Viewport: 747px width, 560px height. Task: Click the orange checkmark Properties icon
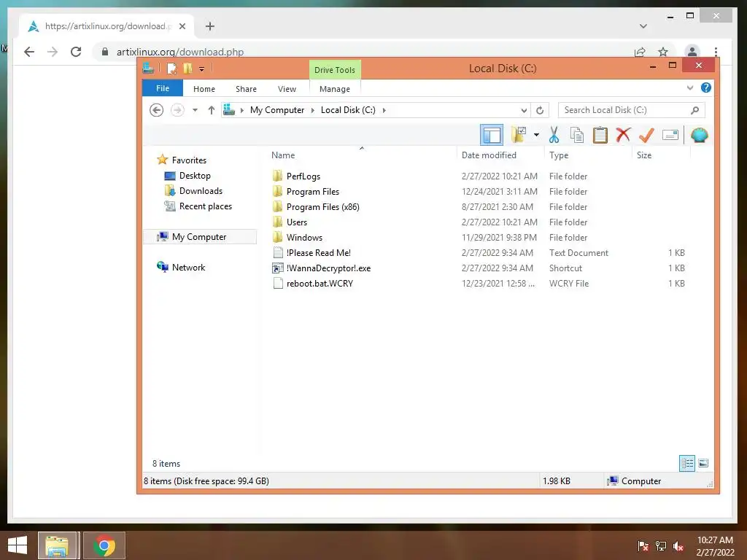tap(646, 135)
